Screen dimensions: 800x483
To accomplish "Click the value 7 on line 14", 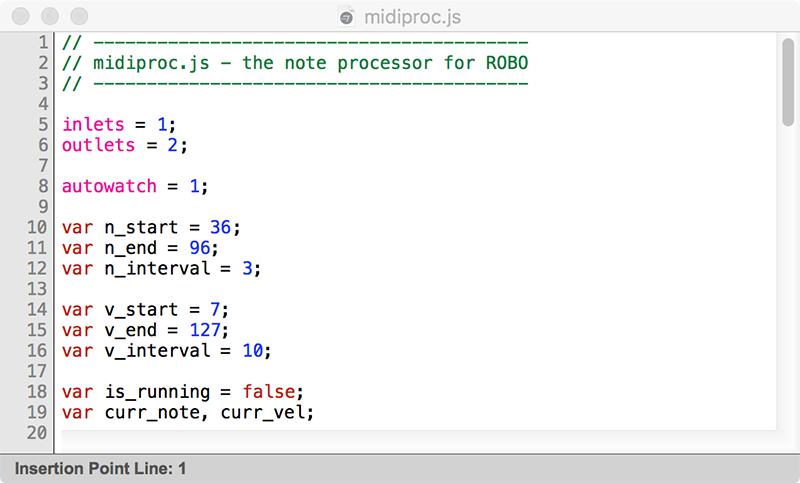I will [215, 310].
